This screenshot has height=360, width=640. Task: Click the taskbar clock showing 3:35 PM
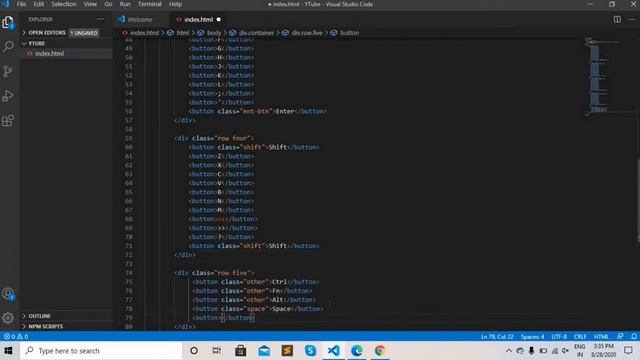click(x=603, y=351)
